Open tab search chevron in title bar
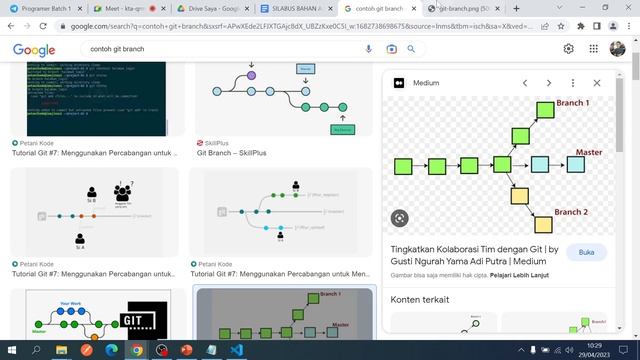640x360 pixels. point(559,8)
